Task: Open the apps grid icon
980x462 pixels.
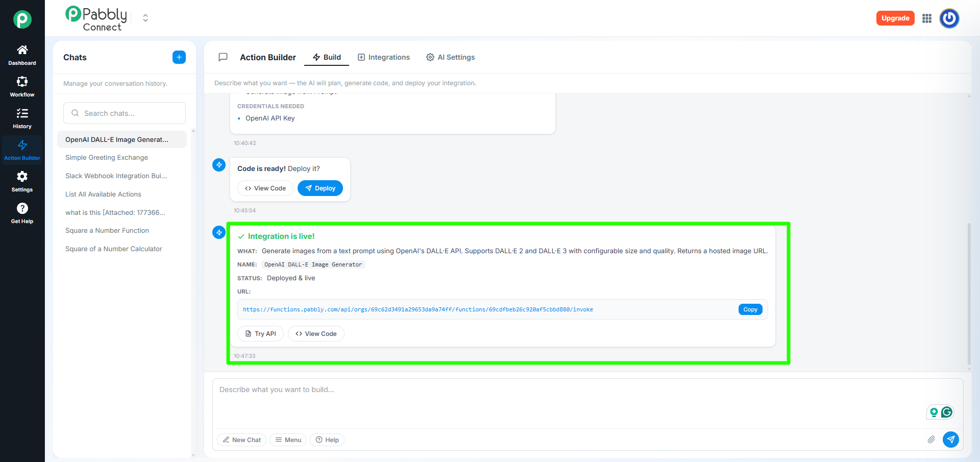Action: pyautogui.click(x=927, y=18)
